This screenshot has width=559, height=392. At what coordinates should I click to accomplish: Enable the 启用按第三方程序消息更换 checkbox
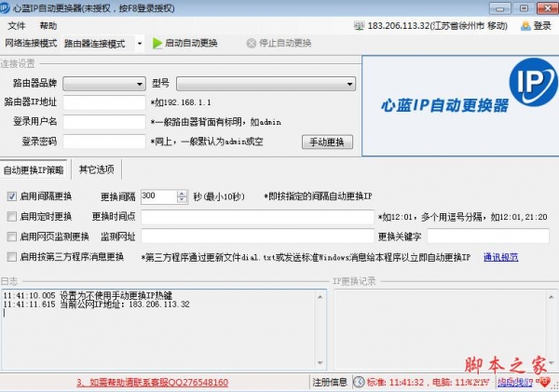click(12, 257)
